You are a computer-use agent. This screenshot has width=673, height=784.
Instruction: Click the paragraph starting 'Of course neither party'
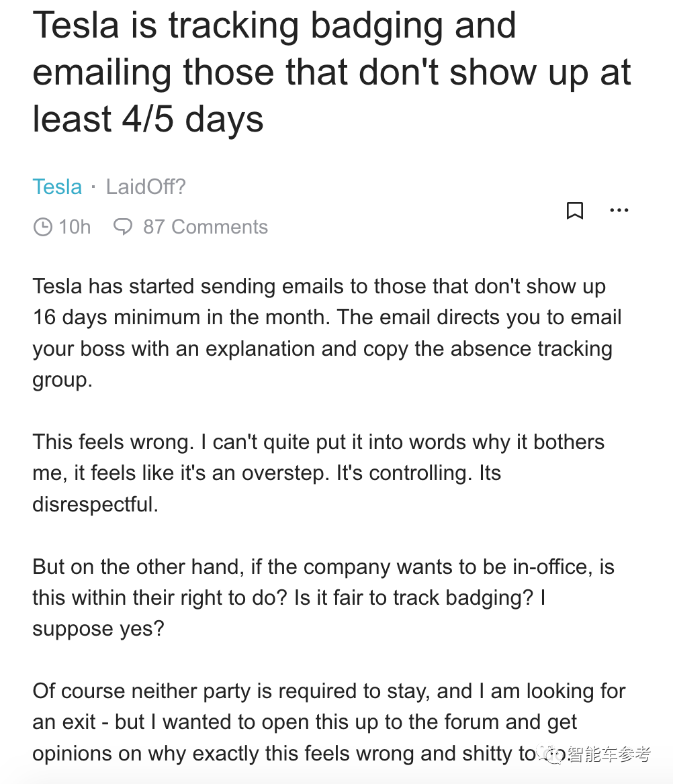click(328, 722)
